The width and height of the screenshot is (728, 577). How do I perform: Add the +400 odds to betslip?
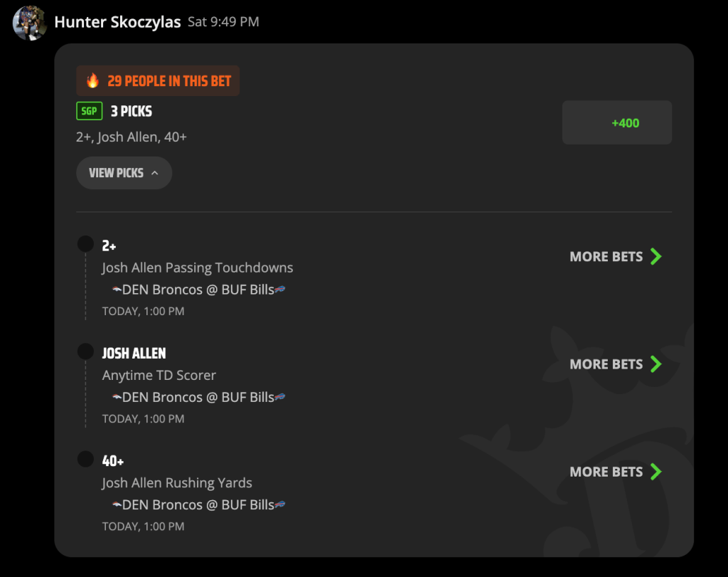617,122
